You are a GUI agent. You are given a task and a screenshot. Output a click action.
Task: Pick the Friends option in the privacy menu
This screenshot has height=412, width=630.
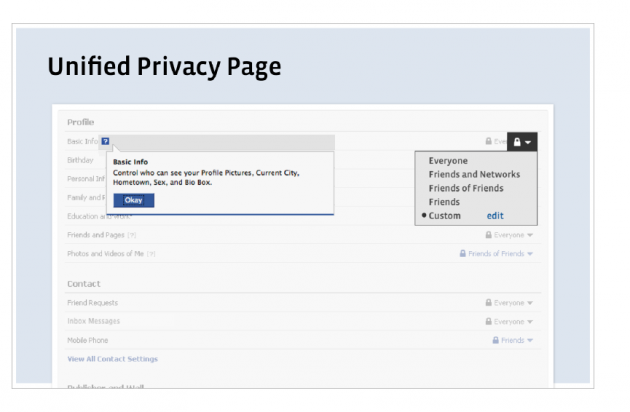[x=444, y=201]
